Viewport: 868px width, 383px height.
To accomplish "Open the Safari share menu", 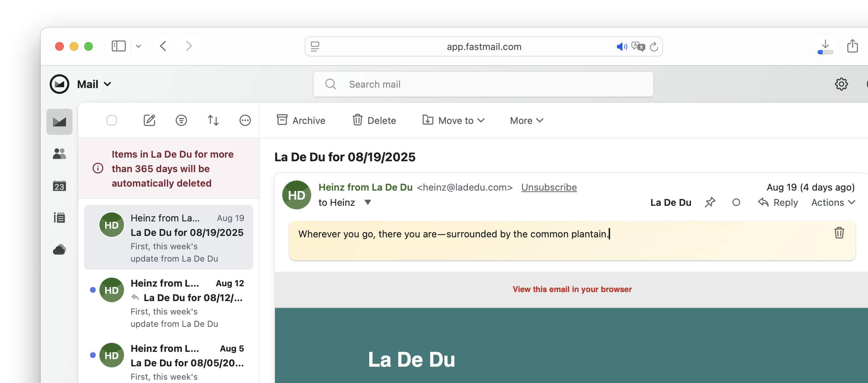I will [x=852, y=46].
